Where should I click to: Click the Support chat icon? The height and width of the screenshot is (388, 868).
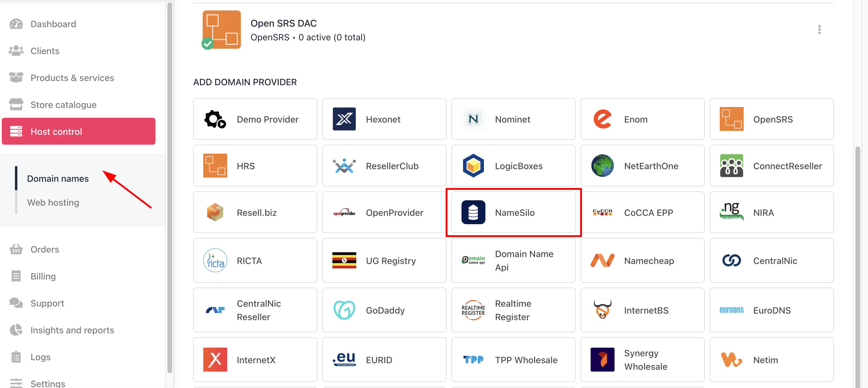coord(16,303)
